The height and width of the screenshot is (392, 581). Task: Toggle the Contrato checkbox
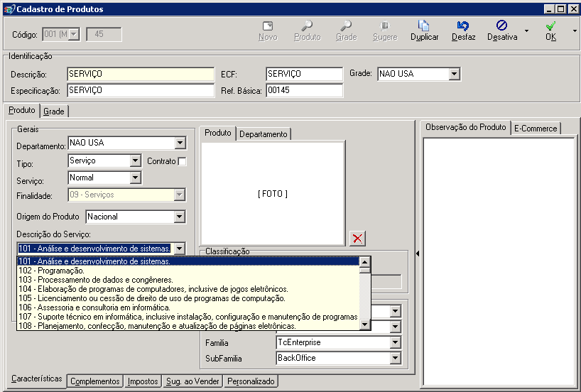(182, 161)
